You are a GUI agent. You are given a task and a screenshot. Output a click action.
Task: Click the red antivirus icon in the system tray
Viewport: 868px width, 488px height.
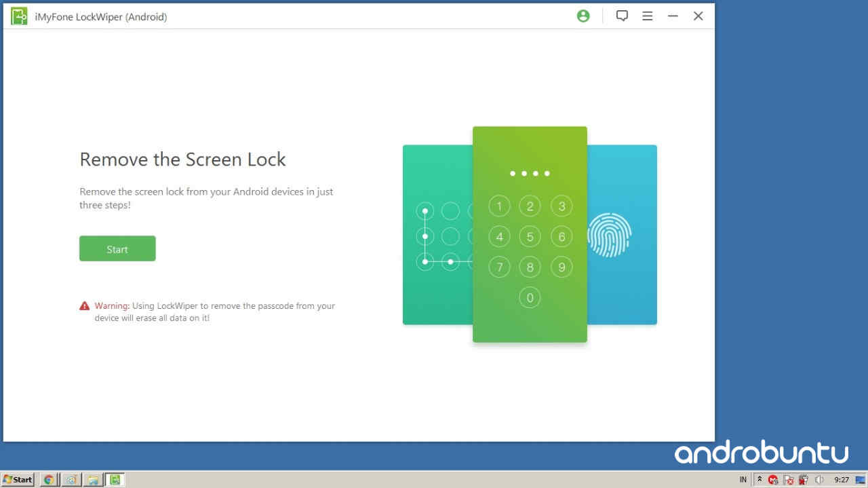(x=772, y=480)
